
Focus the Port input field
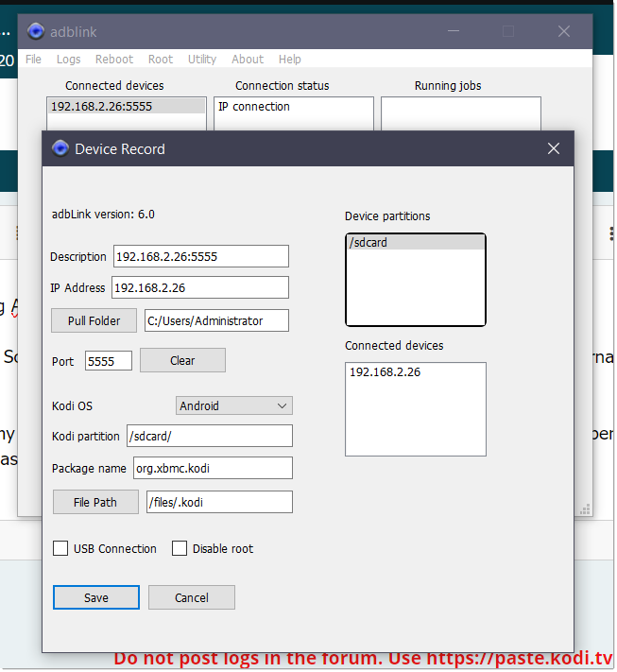(x=109, y=361)
